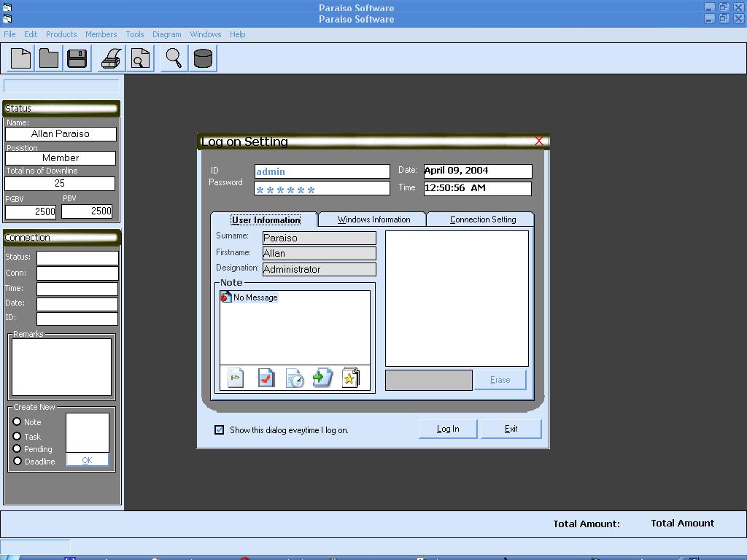This screenshot has height=560, width=747.
Task: Toggle Show this dialog everytime checkbox
Action: pos(219,430)
